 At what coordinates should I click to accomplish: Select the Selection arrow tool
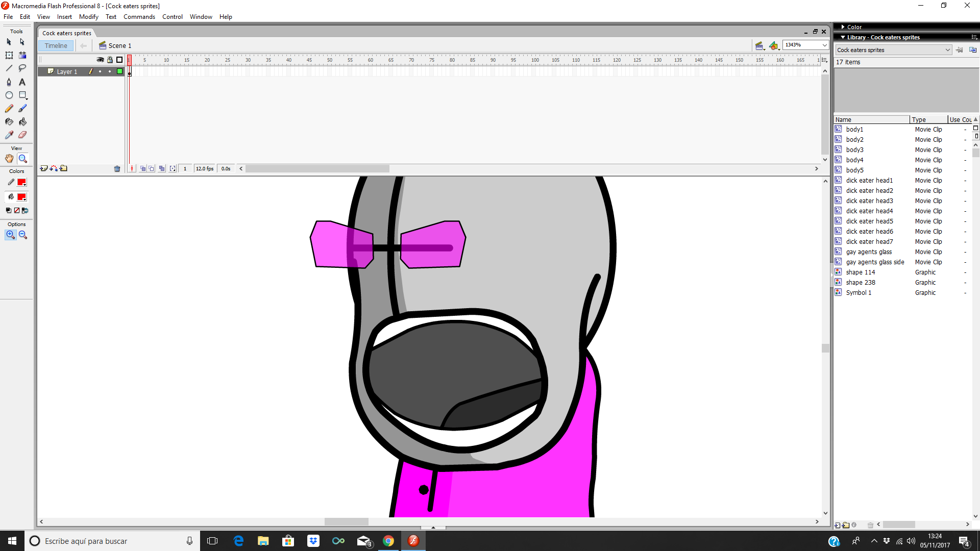[x=9, y=42]
